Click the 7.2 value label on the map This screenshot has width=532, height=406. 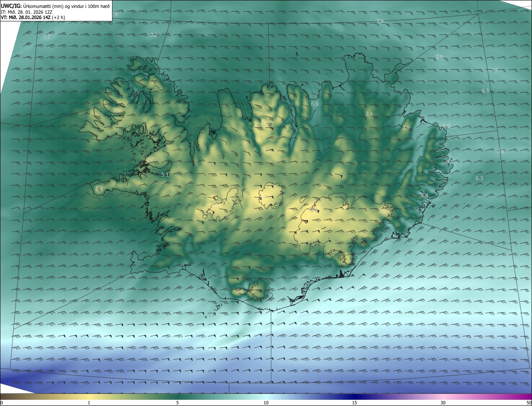point(154,35)
